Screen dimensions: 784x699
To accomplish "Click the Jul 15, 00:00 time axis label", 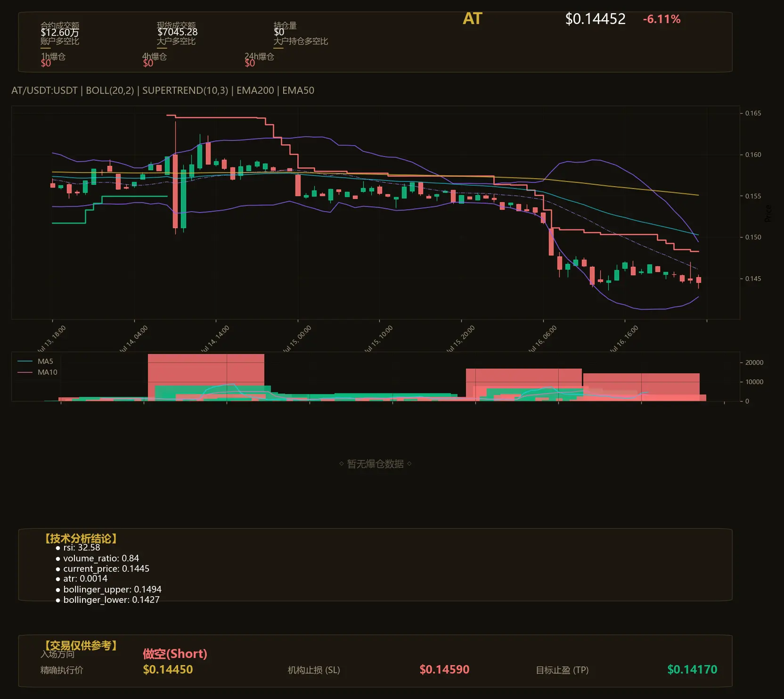I will [297, 339].
